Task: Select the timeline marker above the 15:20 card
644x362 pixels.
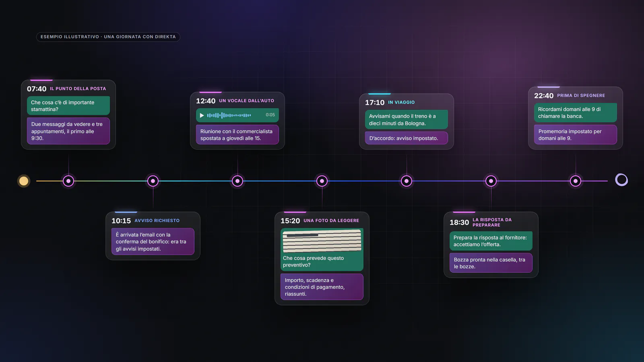Action: (x=322, y=181)
